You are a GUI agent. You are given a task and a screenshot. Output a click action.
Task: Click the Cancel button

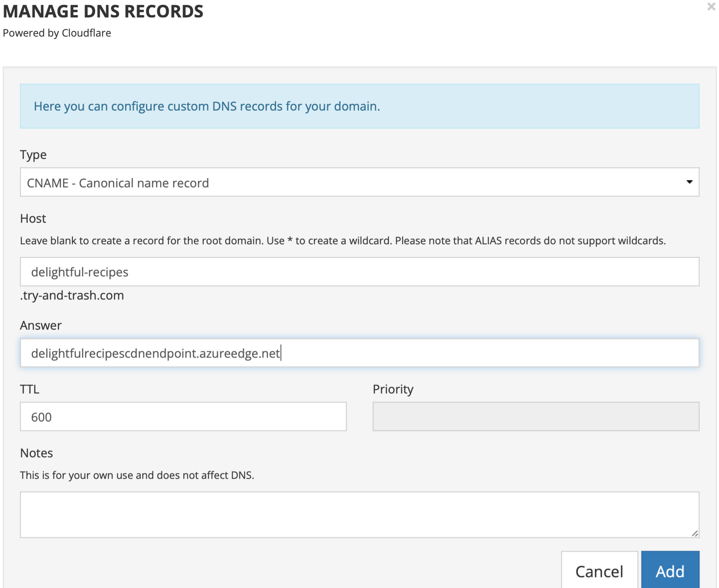(x=599, y=571)
